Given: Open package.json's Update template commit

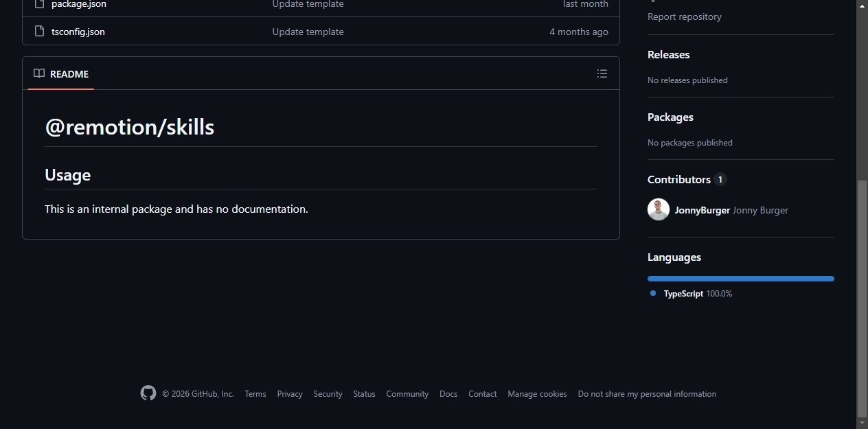Looking at the screenshot, I should pyautogui.click(x=308, y=4).
